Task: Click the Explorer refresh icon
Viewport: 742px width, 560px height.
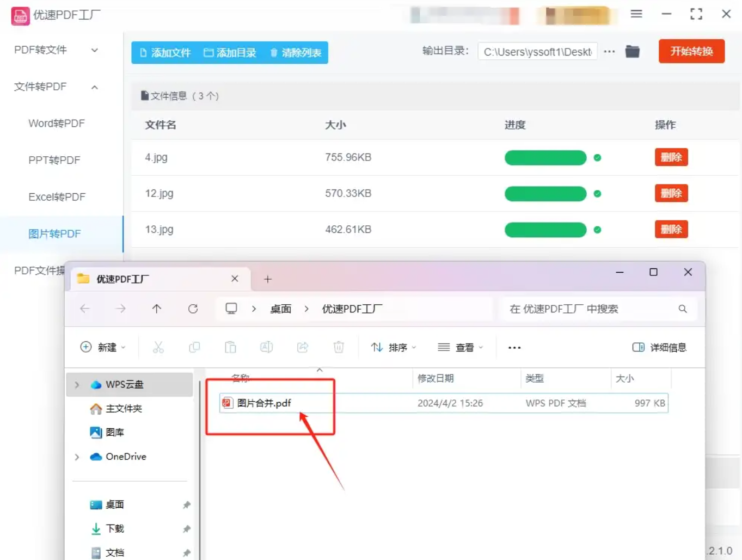Action: tap(193, 309)
